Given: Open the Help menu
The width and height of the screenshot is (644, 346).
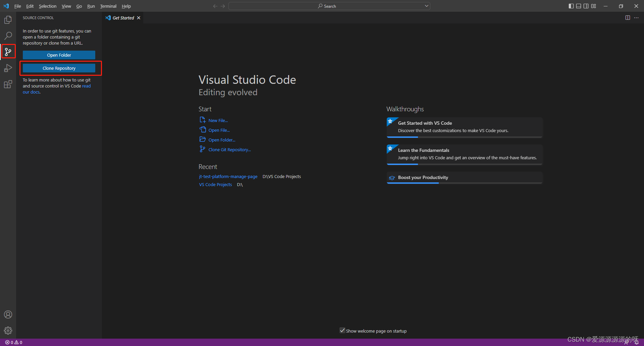Looking at the screenshot, I should tap(126, 6).
